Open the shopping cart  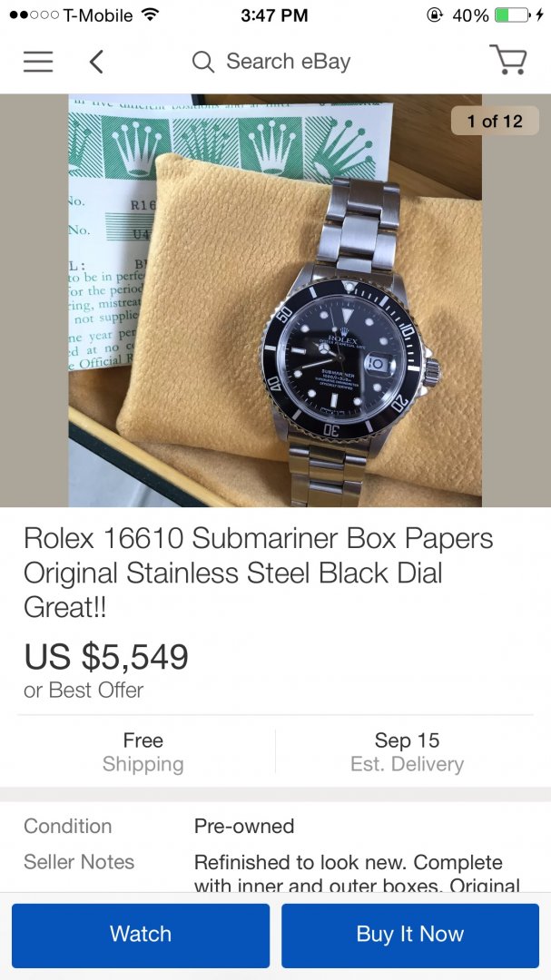[508, 61]
